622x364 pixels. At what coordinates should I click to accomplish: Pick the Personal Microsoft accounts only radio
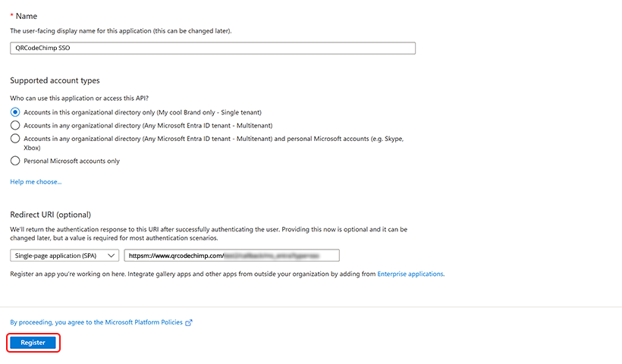pos(15,161)
